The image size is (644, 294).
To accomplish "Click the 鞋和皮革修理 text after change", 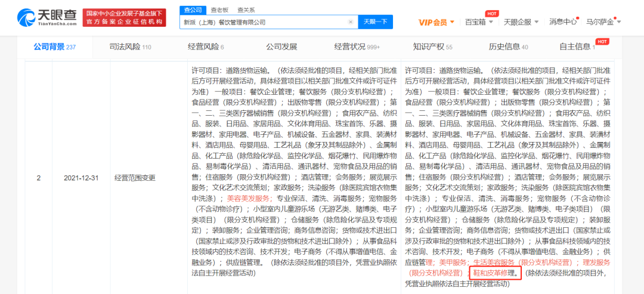I will click(x=497, y=273).
